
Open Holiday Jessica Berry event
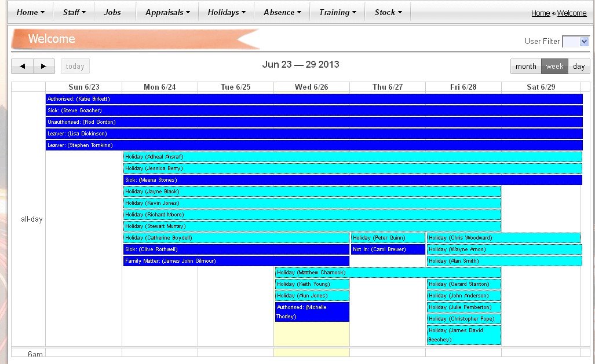click(x=353, y=168)
